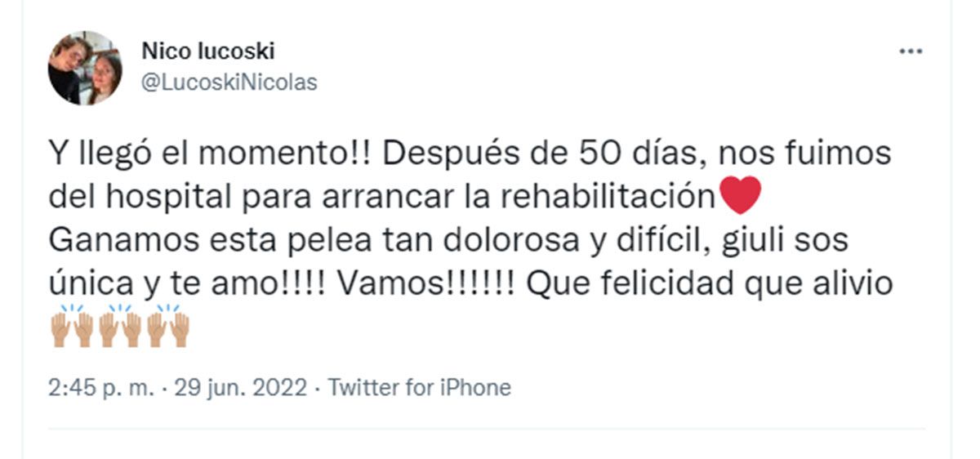Click Nico Iucoski's profile picture
Viewport: 980px width, 459px height.
tap(85, 68)
